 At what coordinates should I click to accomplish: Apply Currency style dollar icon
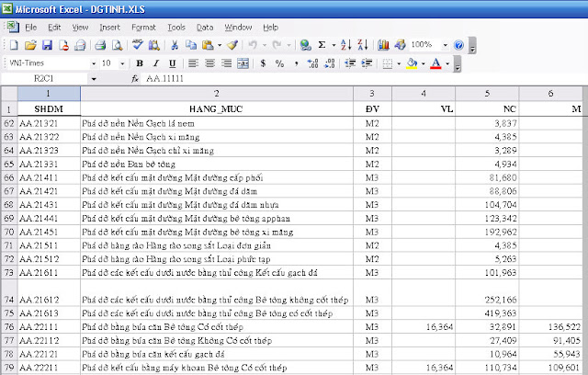[x=264, y=63]
